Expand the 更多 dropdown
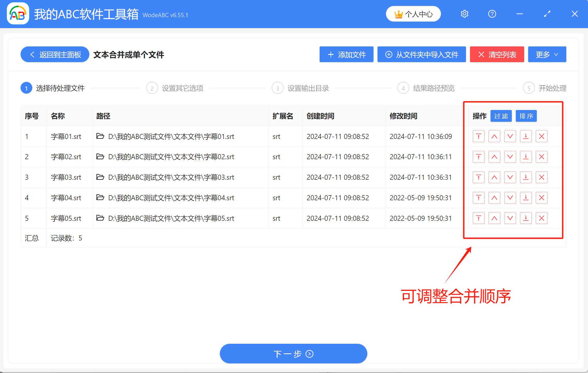The image size is (588, 373). click(547, 54)
